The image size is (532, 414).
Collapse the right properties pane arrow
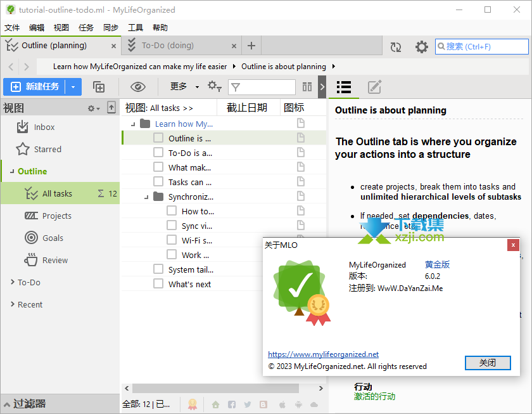coord(322,87)
